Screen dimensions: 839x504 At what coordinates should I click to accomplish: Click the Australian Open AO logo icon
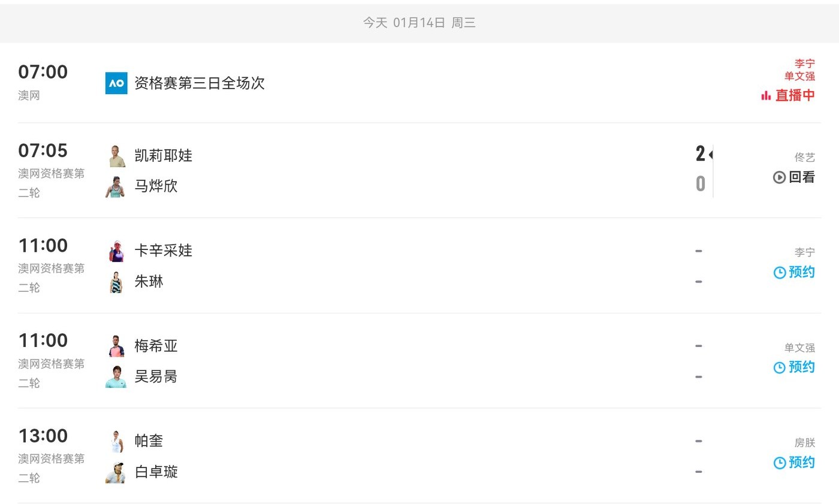pyautogui.click(x=116, y=83)
